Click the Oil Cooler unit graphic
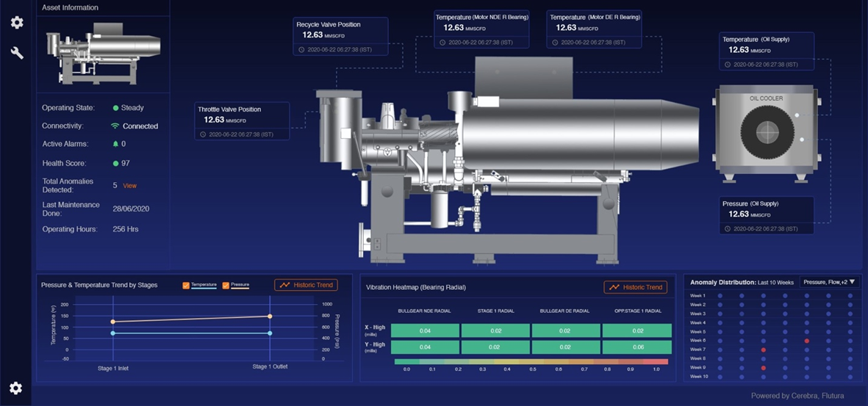 point(766,134)
